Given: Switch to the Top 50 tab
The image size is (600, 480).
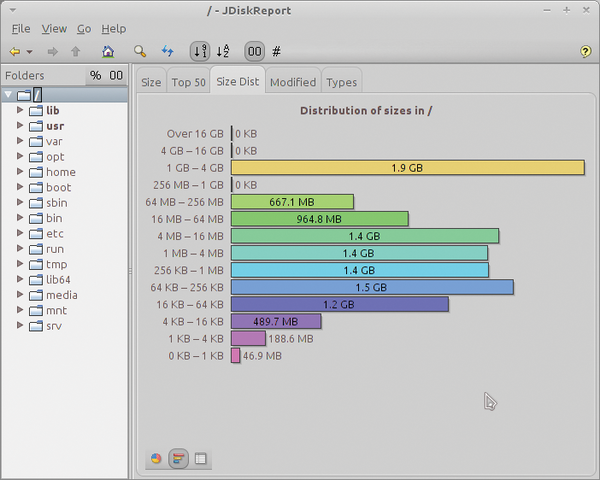Looking at the screenshot, I should (x=188, y=82).
